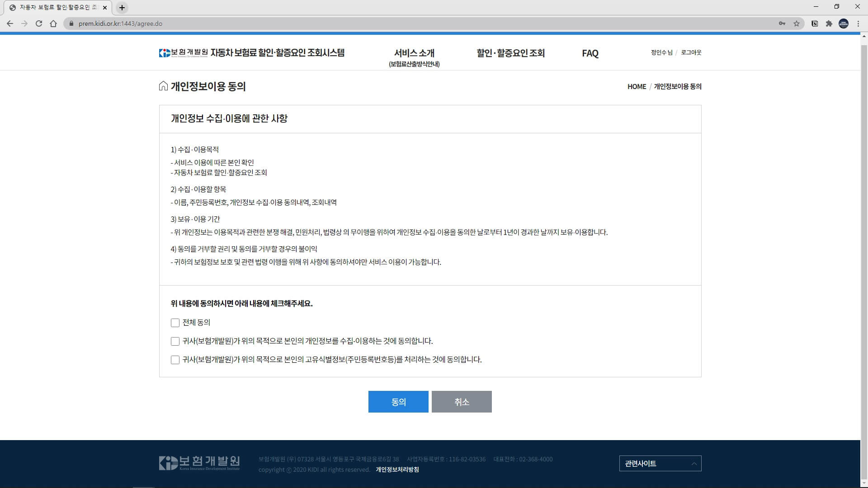868x488 pixels.
Task: Open the 할인·할증요인 조회 menu
Action: (x=510, y=53)
